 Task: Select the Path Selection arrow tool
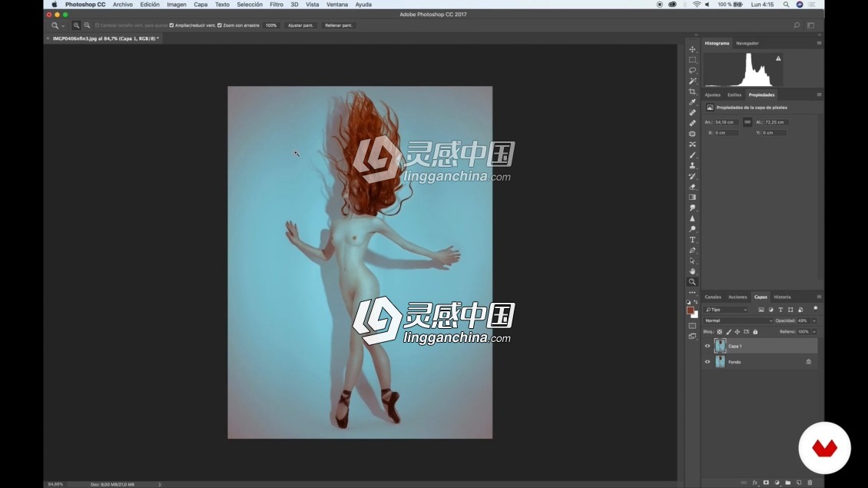[x=692, y=261]
